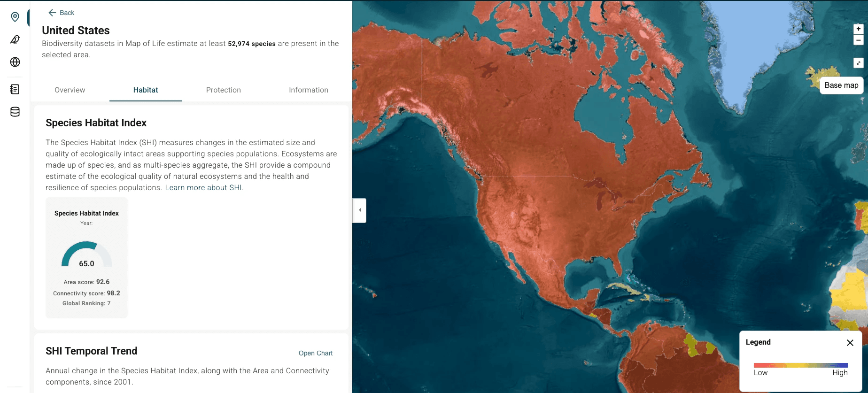Zoom out using the minus map control

tap(859, 40)
